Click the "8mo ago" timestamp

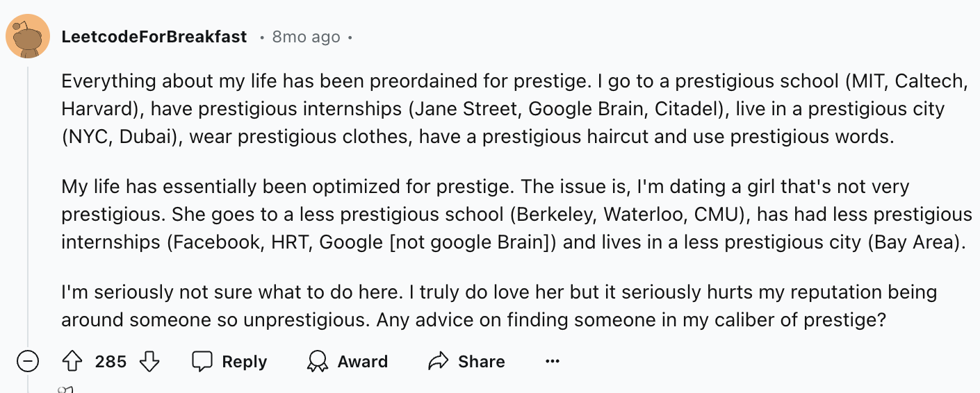(x=306, y=37)
